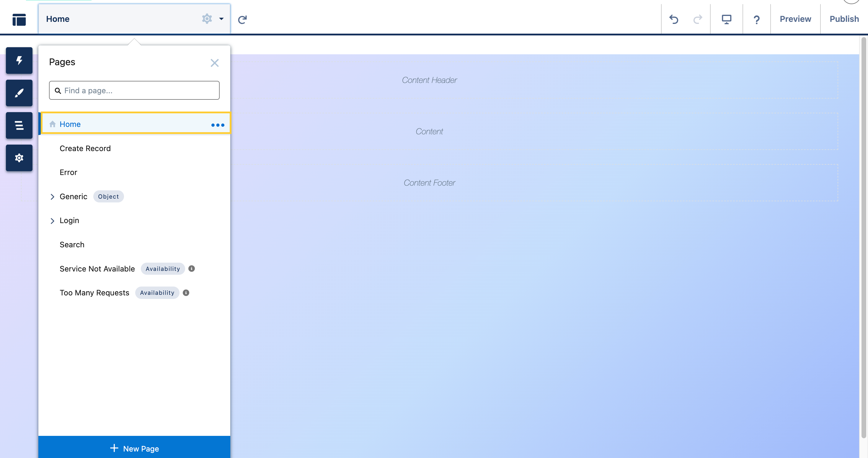Click the vertical scrollbar on the canvas
Screen dimensions: 868x458
coord(863,238)
